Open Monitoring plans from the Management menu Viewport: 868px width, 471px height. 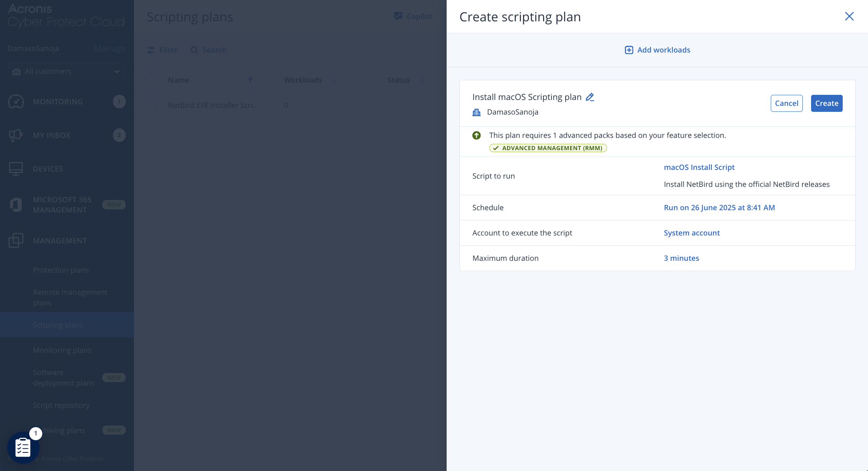pyautogui.click(x=62, y=350)
